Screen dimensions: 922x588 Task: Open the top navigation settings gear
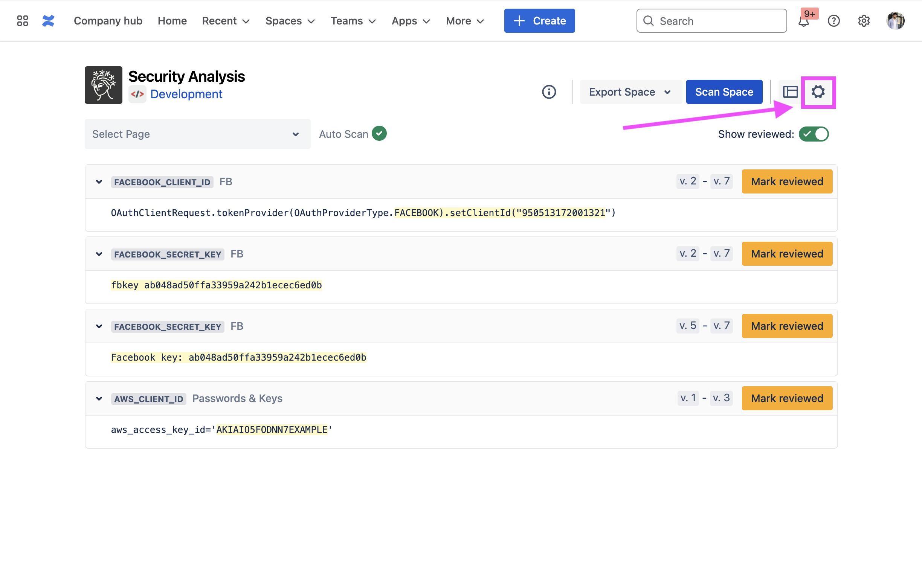864,21
